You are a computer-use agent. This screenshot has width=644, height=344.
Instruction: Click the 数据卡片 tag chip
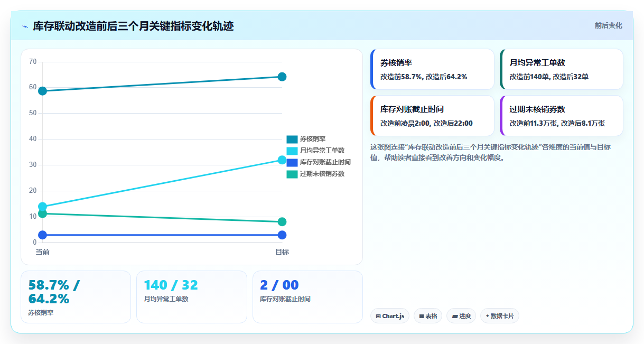click(x=500, y=316)
